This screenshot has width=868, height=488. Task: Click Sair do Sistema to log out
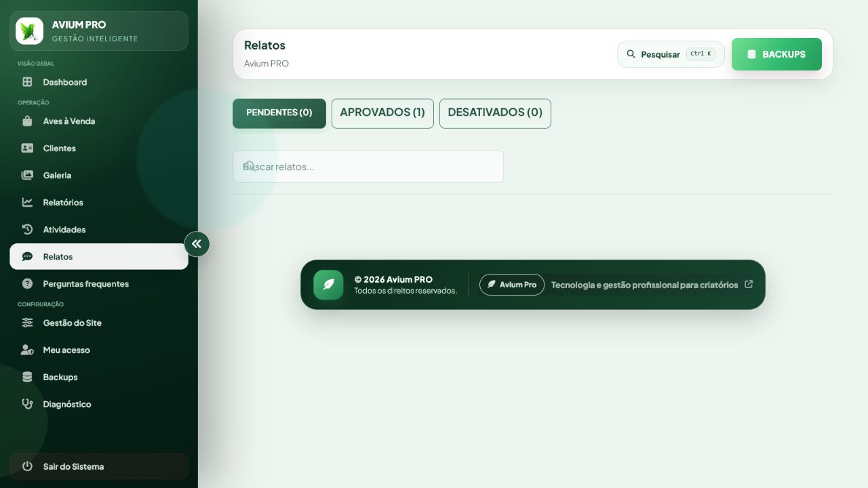point(99,466)
